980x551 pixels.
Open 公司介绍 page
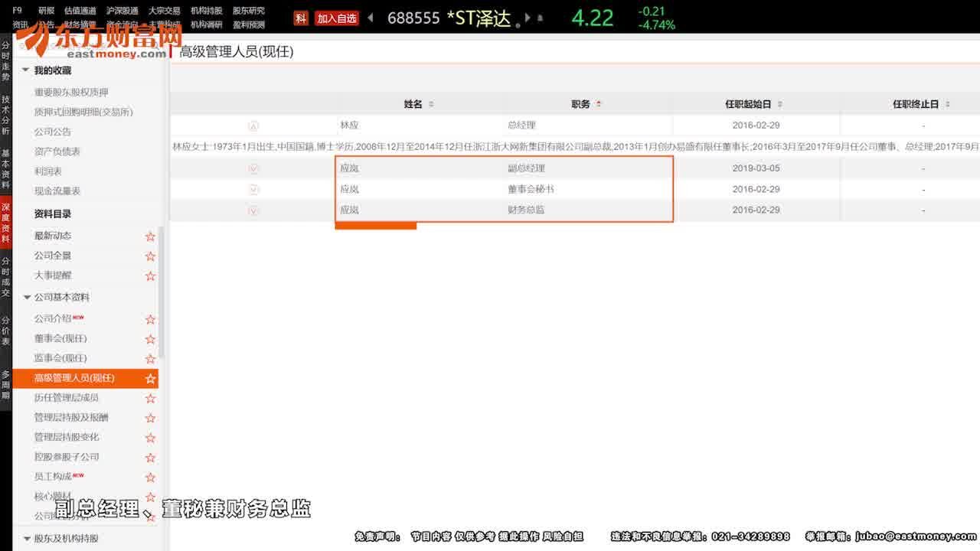(53, 318)
